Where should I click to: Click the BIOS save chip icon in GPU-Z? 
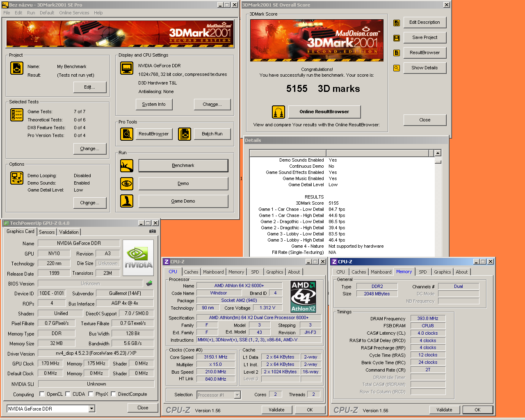(149, 283)
